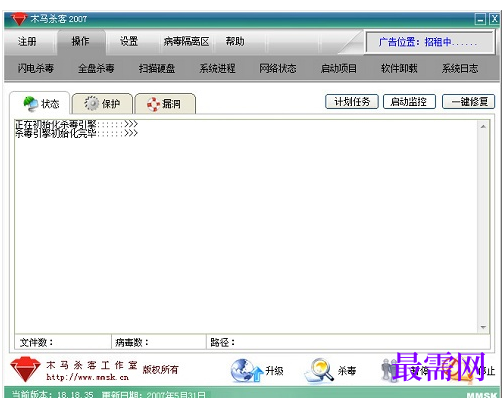Click the 版权所有 label
The height and width of the screenshot is (398, 504).
coord(161,370)
